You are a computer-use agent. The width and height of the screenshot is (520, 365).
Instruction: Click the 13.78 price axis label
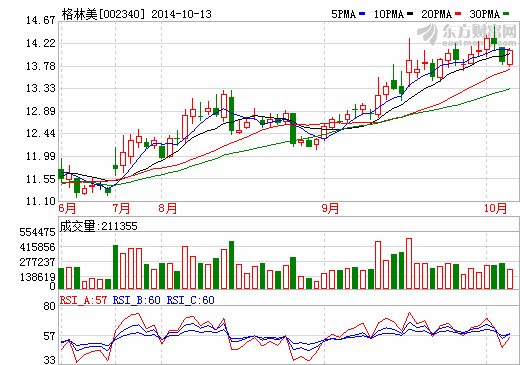coord(40,66)
